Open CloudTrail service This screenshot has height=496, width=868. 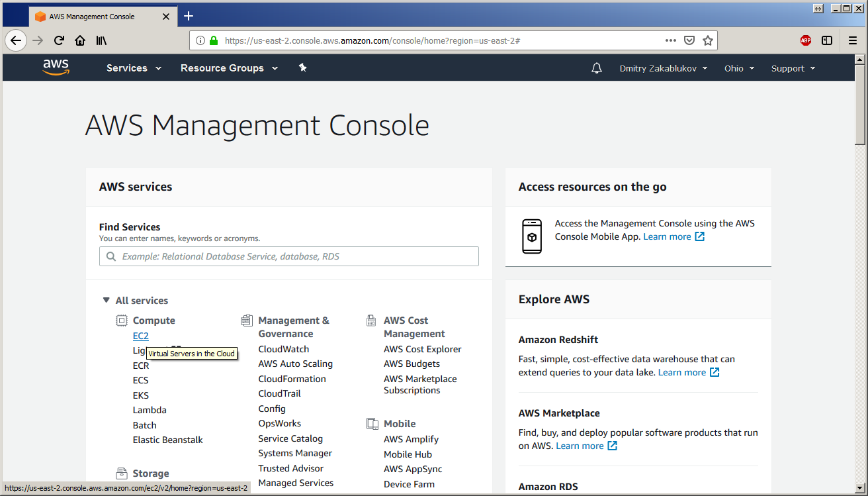(280, 393)
